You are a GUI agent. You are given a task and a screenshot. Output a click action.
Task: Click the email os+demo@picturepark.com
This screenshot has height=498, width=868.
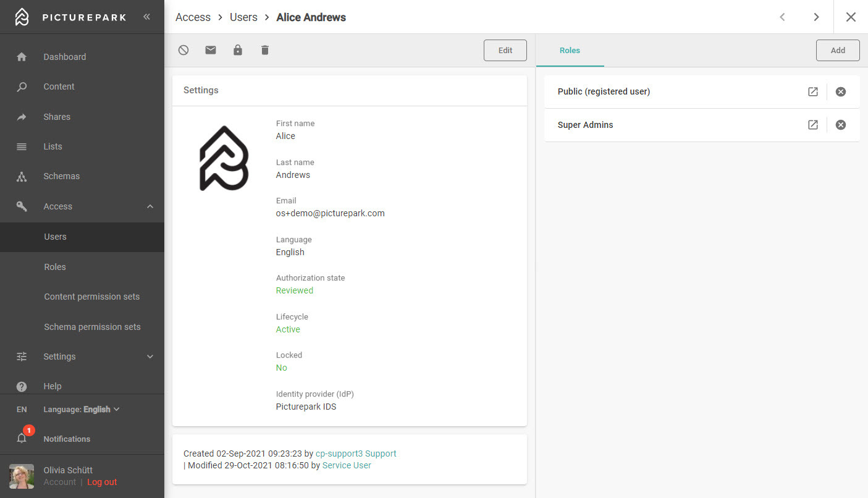(331, 213)
